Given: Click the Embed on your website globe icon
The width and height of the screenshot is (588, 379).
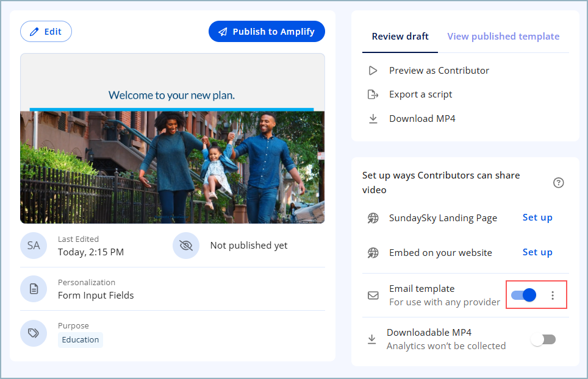Looking at the screenshot, I should (x=373, y=253).
